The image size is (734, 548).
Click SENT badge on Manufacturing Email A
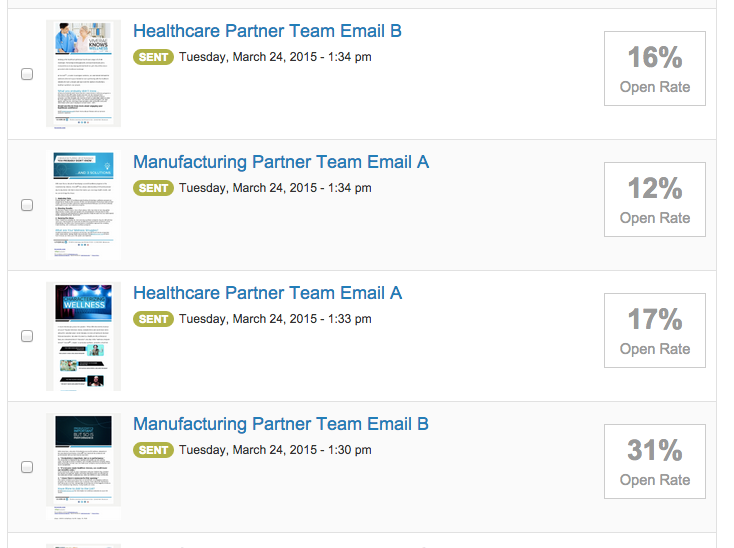pyautogui.click(x=153, y=188)
